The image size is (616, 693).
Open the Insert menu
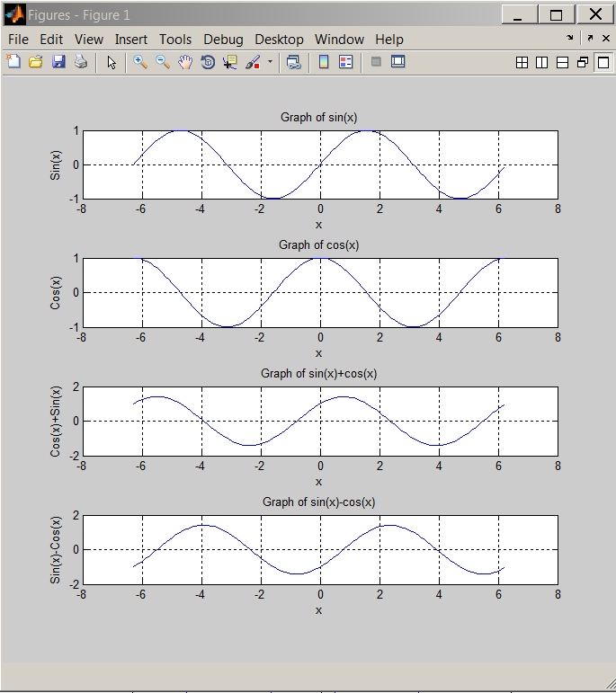tap(131, 40)
